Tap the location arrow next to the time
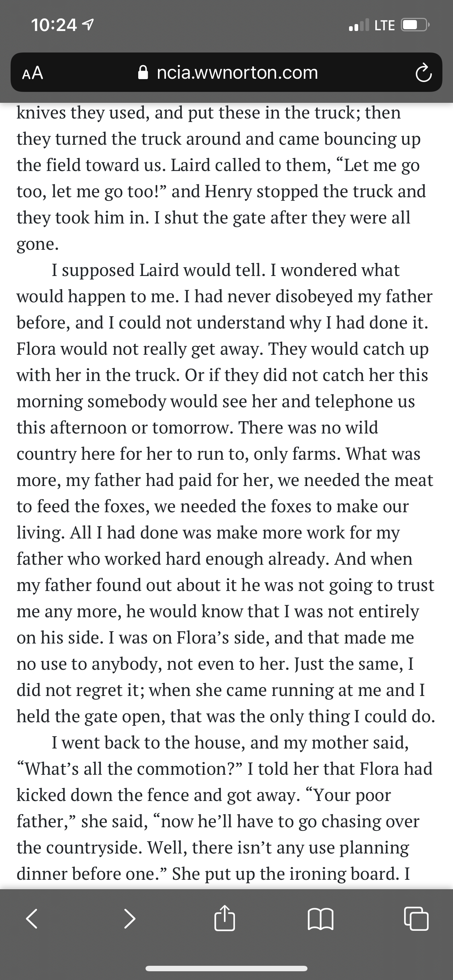Viewport: 453px width, 980px height. (88, 25)
